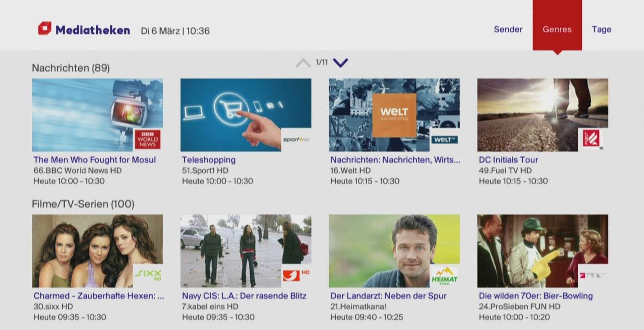Open the Welt Nachrichten thumbnail
Viewport: 644px width, 330px height.
point(394,115)
